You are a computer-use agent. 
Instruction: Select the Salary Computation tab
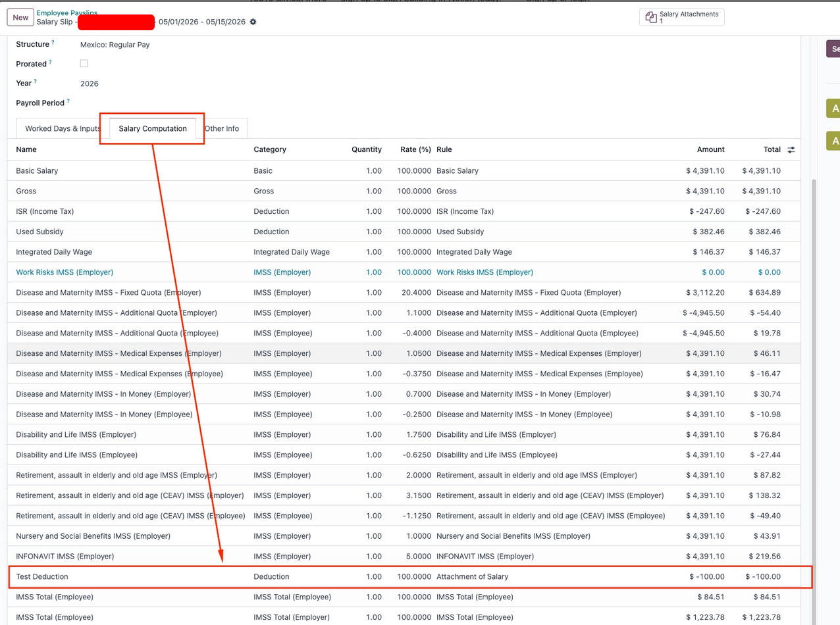point(153,129)
